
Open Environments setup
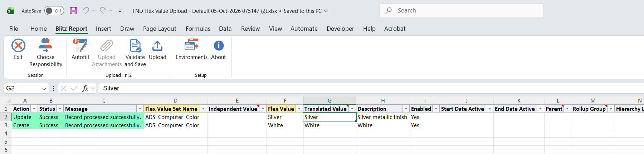click(x=191, y=49)
